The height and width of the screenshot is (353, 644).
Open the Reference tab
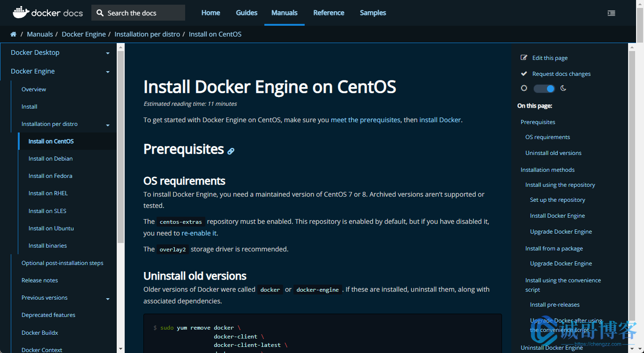(x=329, y=13)
